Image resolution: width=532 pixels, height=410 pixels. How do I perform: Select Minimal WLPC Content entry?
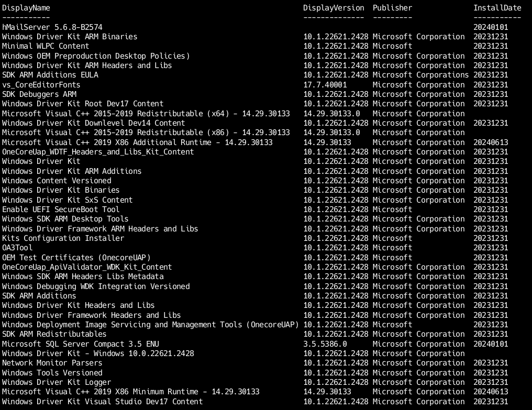click(x=46, y=46)
